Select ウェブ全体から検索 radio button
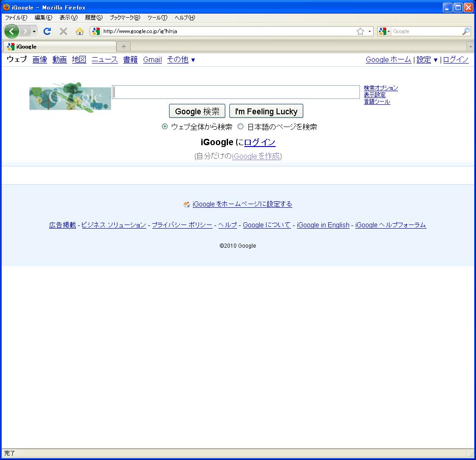Image resolution: width=476 pixels, height=460 pixels. pyautogui.click(x=165, y=127)
